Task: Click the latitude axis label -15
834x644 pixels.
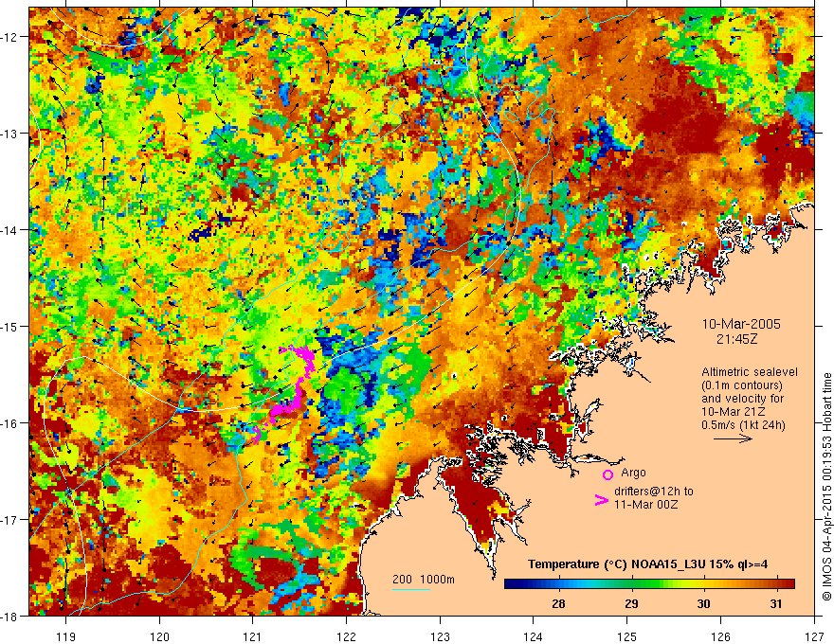Action: coord(10,327)
